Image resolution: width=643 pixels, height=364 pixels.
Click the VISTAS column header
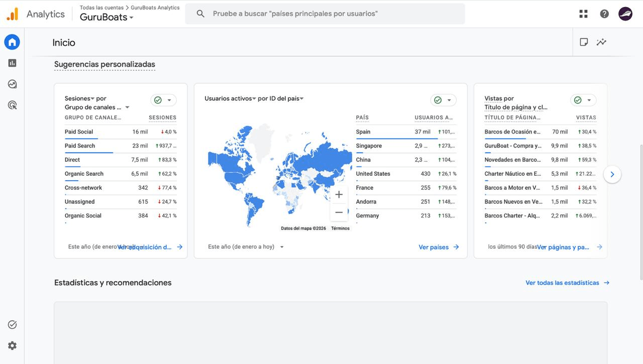click(586, 117)
